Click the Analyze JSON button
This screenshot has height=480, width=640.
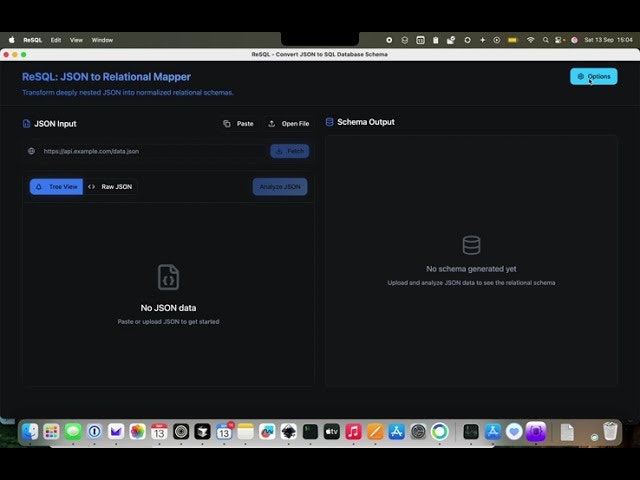280,187
